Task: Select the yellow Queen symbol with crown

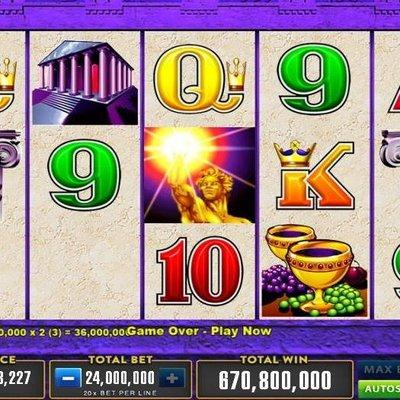Action: coord(200,79)
